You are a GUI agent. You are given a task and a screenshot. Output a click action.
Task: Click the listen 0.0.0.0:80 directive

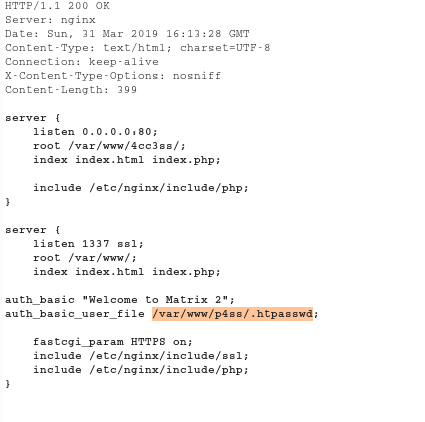95,132
